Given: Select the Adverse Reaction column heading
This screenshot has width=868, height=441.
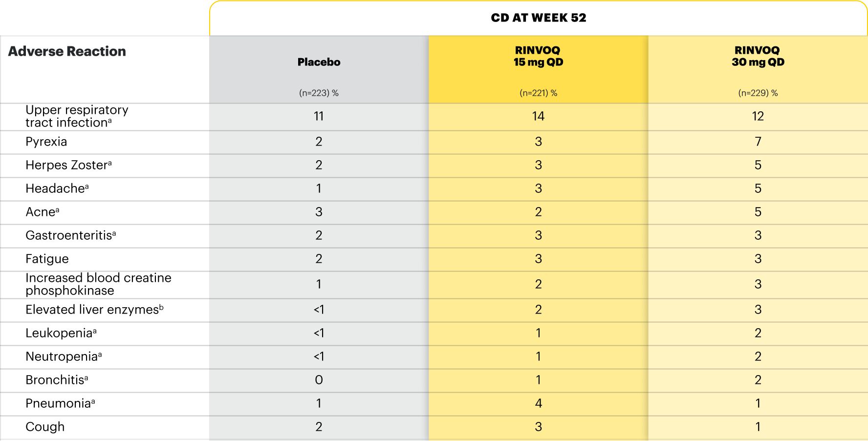Looking at the screenshot, I should [x=67, y=51].
